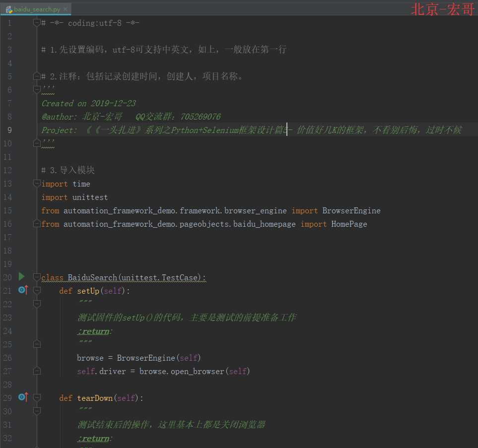Click ':return:' in the tearDown docstring
Viewport: 478px width, 448px height.
[95, 439]
